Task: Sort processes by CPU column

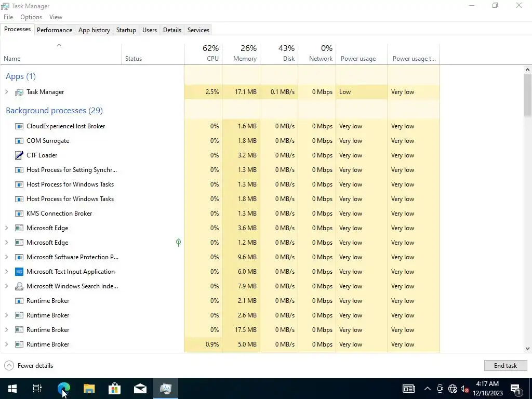Action: pos(203,54)
